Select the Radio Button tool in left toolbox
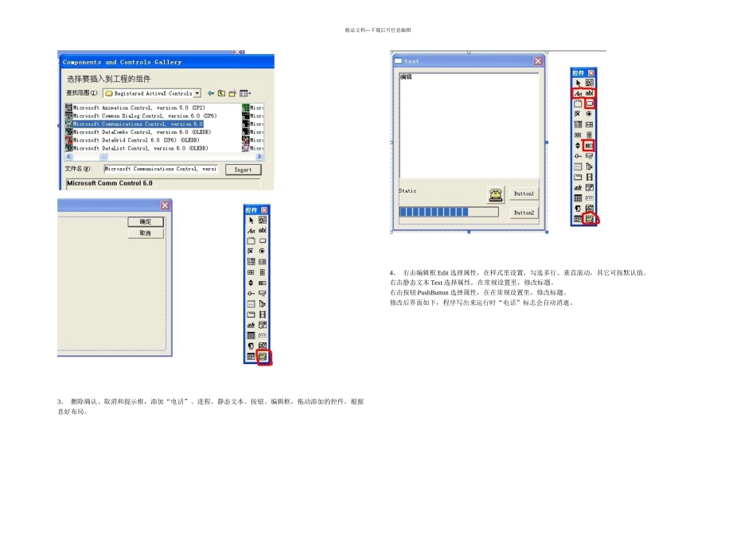756x535 pixels. coord(263,251)
